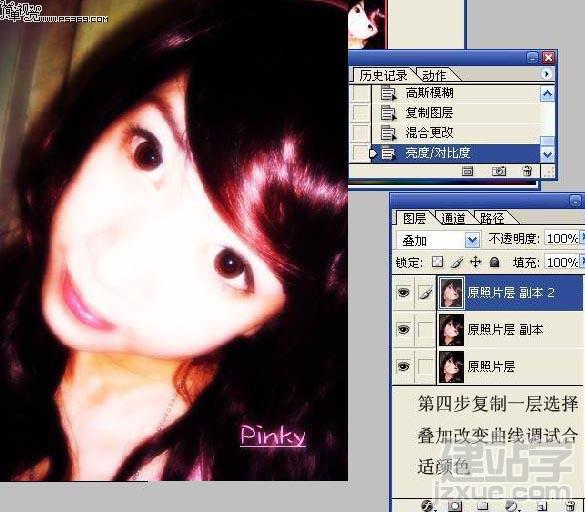Click the lock image pixels brush icon

457,262
